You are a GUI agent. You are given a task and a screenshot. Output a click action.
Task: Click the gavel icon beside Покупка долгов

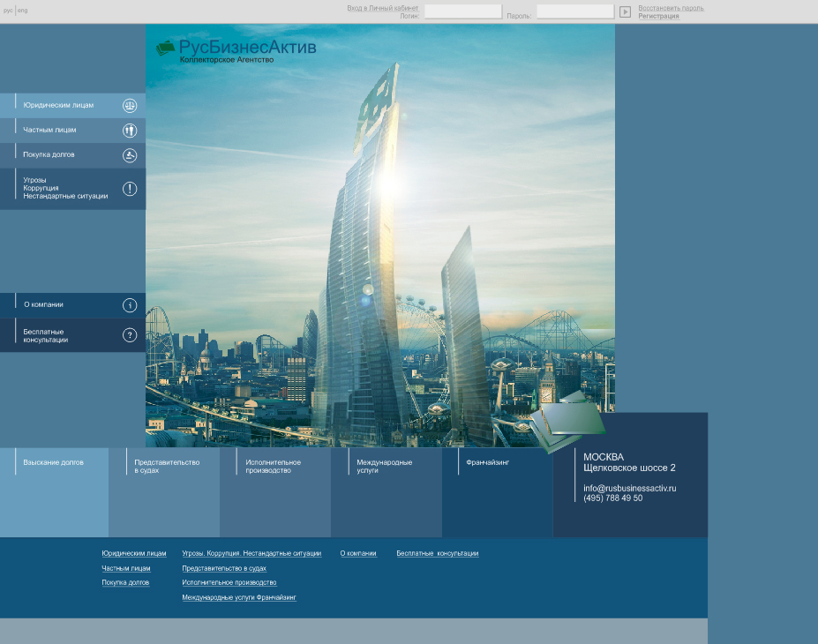coord(130,155)
